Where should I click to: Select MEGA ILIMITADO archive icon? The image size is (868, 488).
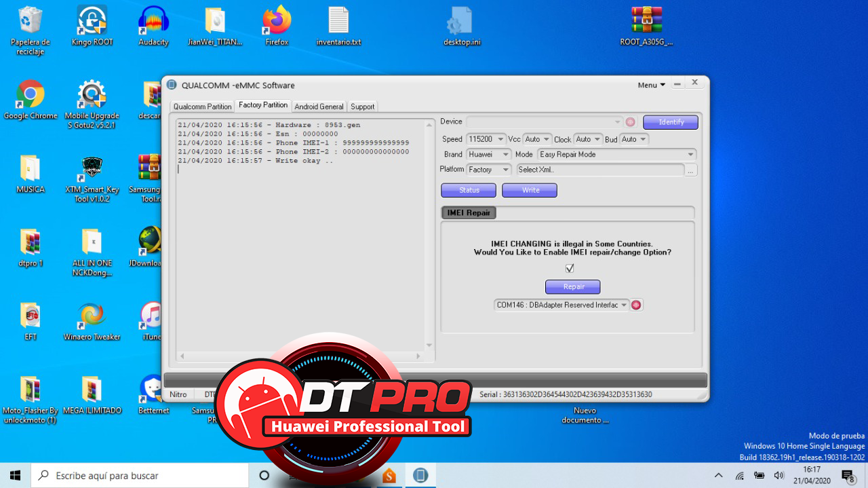pos(92,395)
